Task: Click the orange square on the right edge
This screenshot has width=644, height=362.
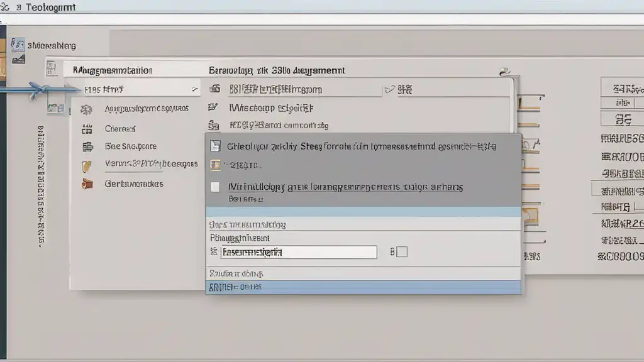Action: 530,216
